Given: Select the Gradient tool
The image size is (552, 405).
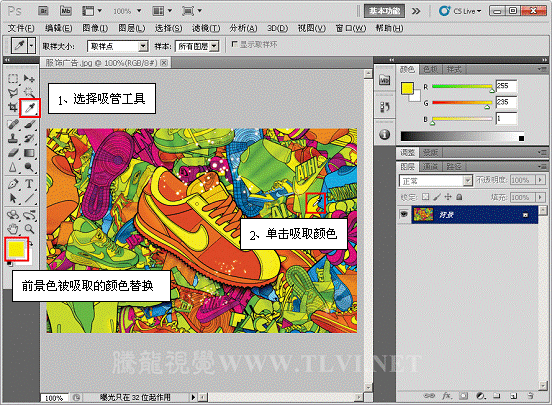Looking at the screenshot, I should 29,153.
